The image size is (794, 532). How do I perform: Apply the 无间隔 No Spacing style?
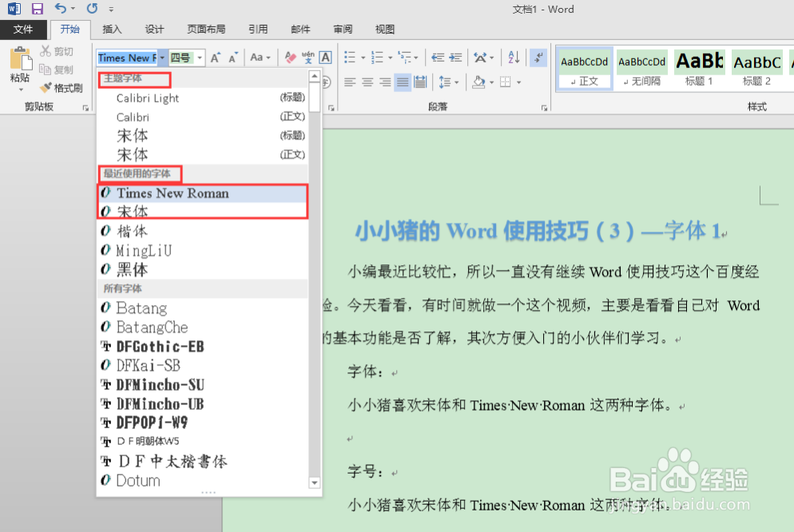click(641, 69)
